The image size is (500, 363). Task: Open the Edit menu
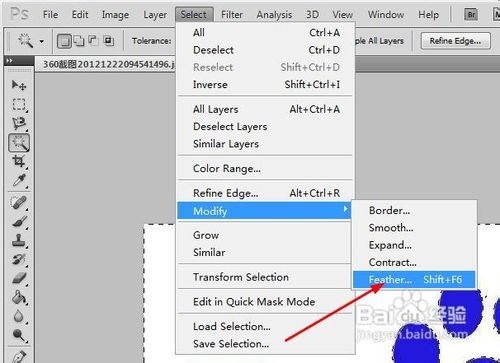point(80,15)
